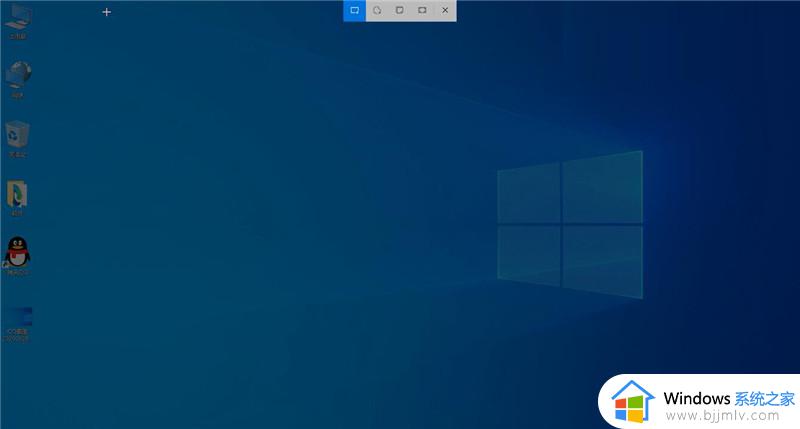Close the snipping toolbar
This screenshot has height=429, width=800.
445,10
